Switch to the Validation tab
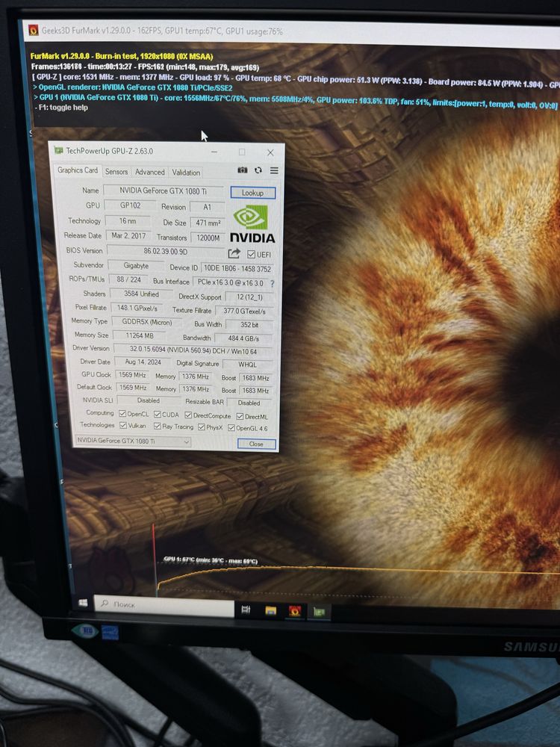 pos(186,173)
